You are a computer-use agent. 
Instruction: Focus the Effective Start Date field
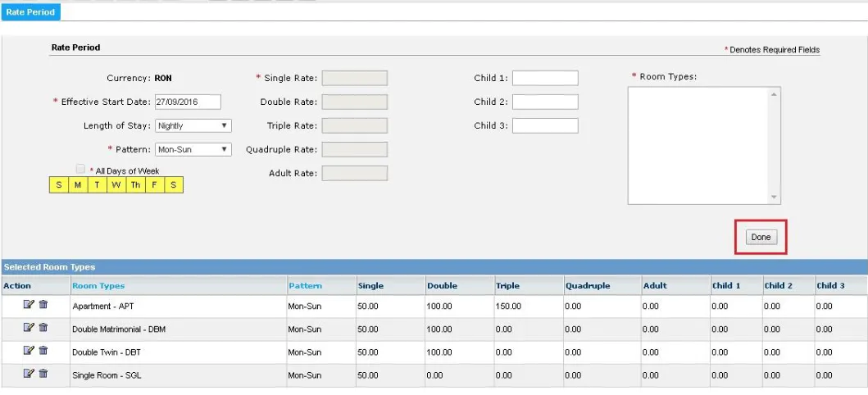pyautogui.click(x=188, y=102)
